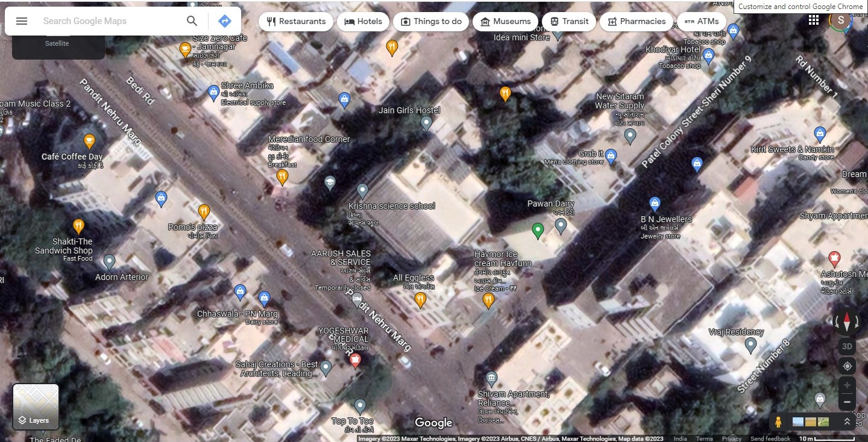Open Shivam Apartment museum-style pin

pos(492,379)
